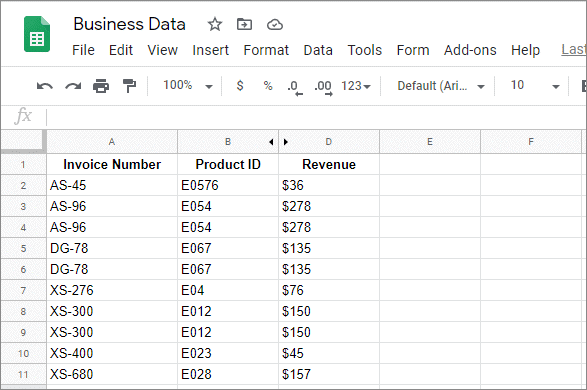The height and width of the screenshot is (390, 587).
Task: Click the move to folder icon
Action: [x=244, y=24]
